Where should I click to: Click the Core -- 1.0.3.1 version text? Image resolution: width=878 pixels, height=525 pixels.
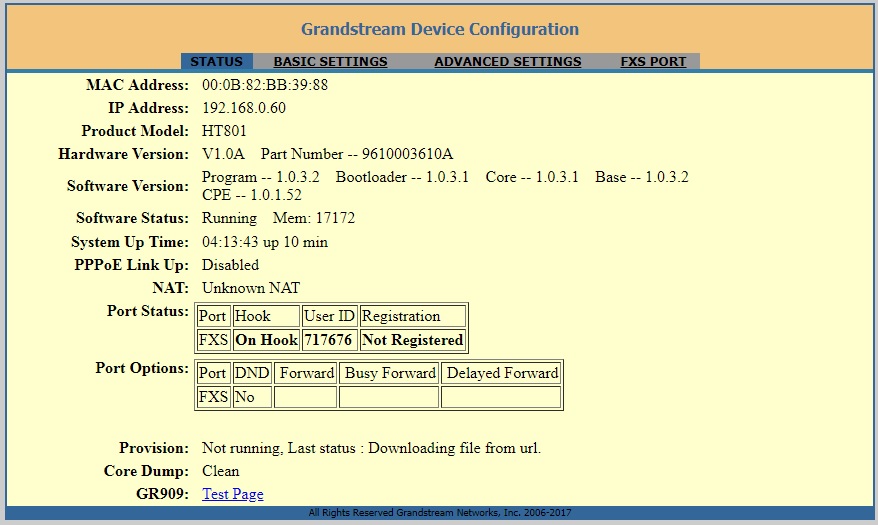pyautogui.click(x=532, y=177)
